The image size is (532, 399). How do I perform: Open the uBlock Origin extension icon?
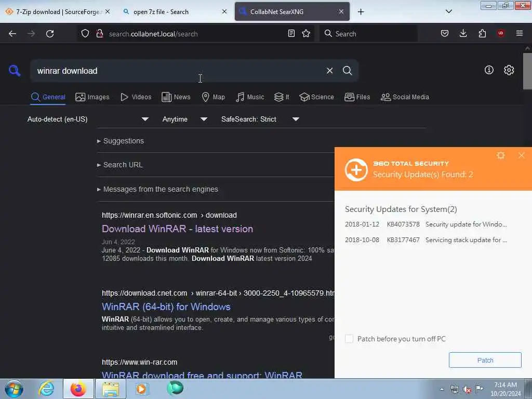501,33
